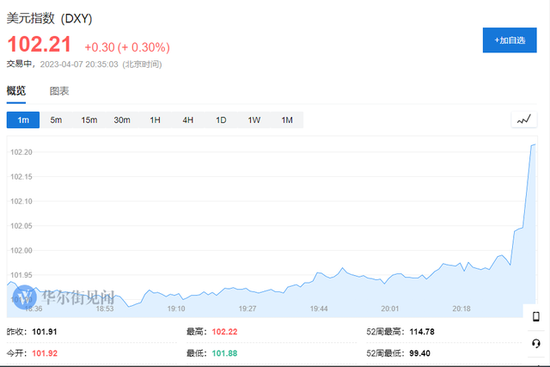The width and height of the screenshot is (550, 367).
Task: Click the 52周最高 value 114.78
Action: pos(422,332)
